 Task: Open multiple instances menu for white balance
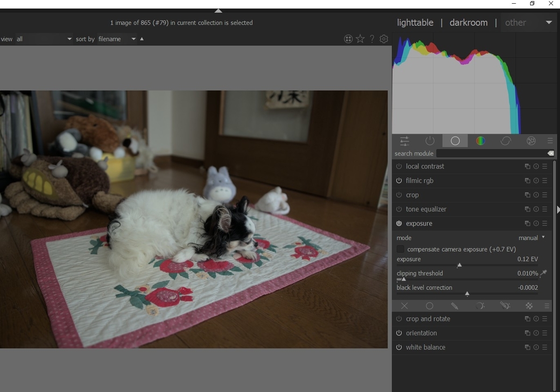tap(527, 347)
